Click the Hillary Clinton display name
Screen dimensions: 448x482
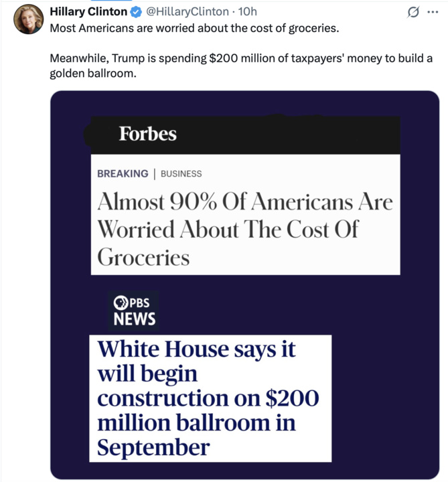click(x=88, y=13)
